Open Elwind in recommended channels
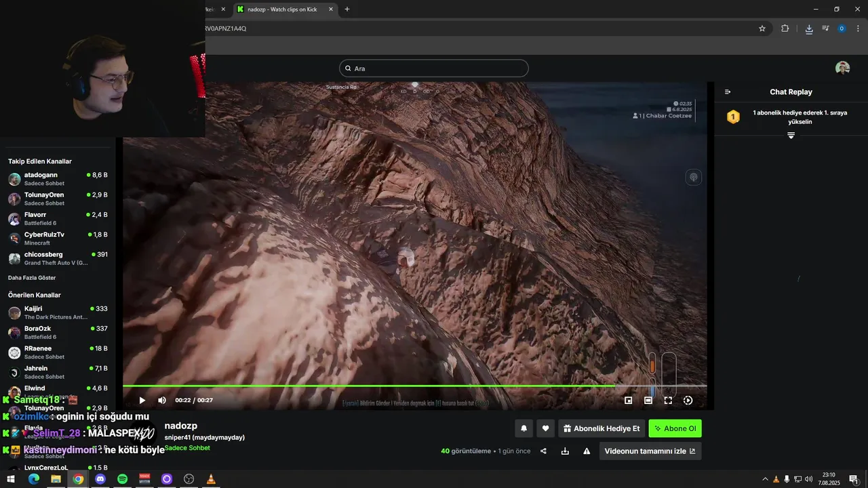868x488 pixels. click(58, 392)
